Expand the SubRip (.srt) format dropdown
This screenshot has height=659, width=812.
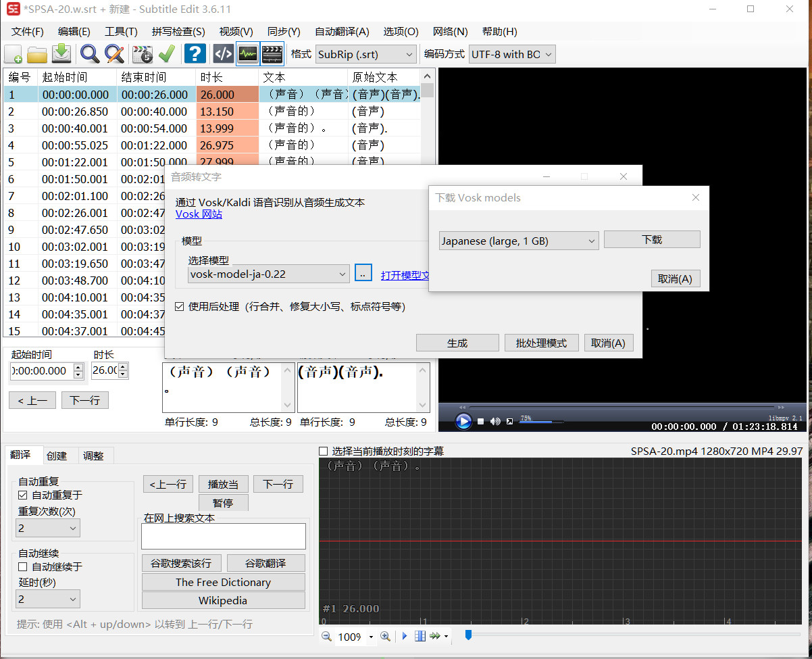pos(366,55)
